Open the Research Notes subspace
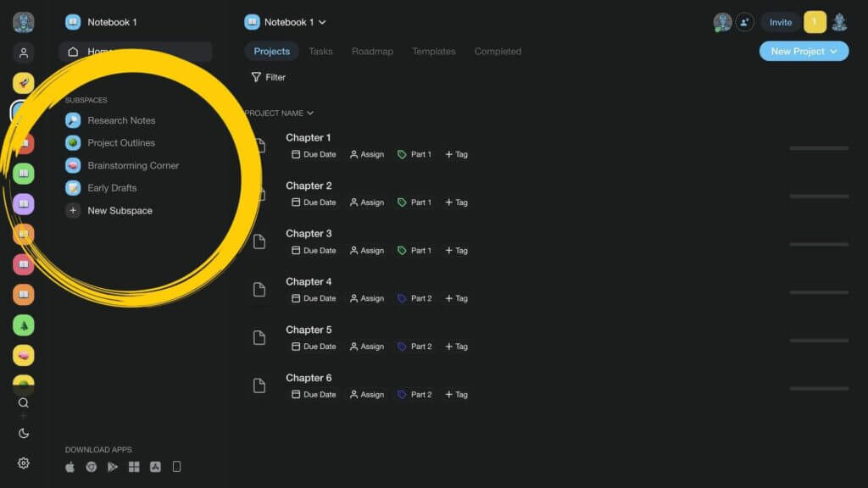This screenshot has width=868, height=488. click(121, 120)
